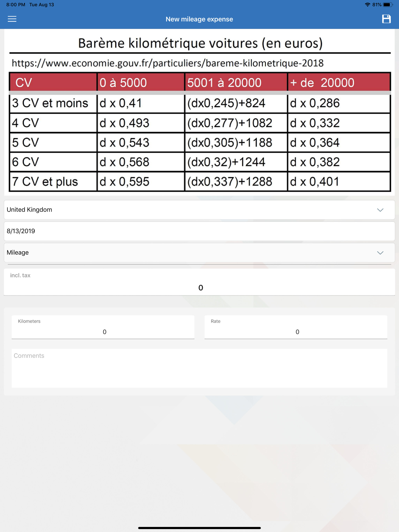Tap the iOS home indicator bar
The image size is (399, 532).
tap(199, 528)
